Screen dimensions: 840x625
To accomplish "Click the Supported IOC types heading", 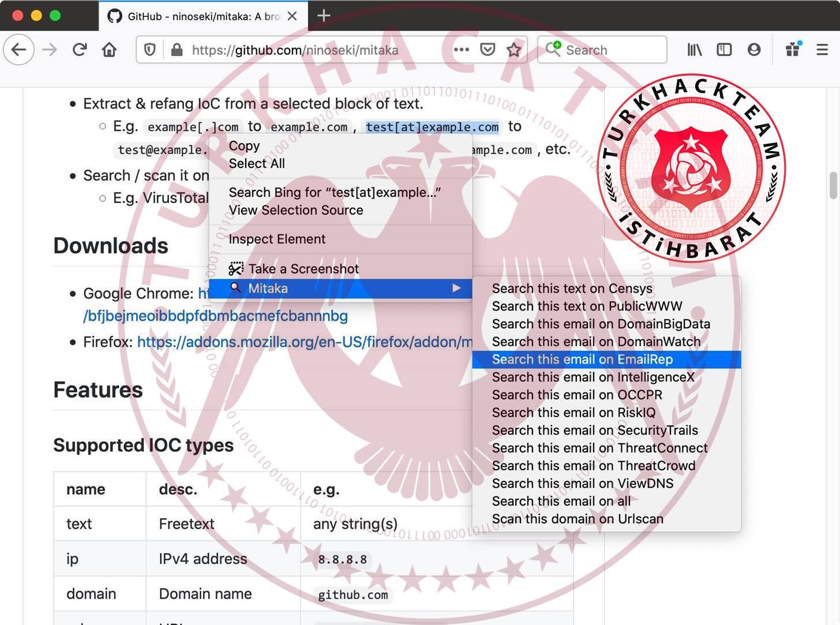I will point(144,446).
